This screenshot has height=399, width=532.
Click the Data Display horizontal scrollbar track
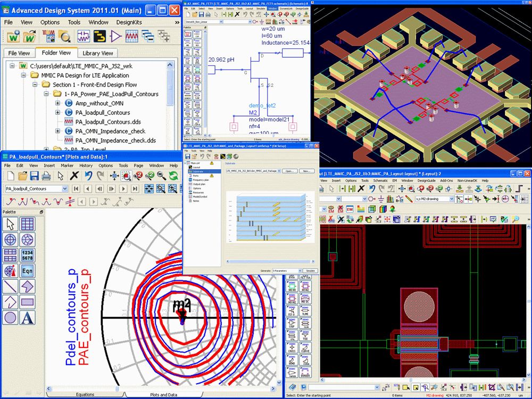(161, 388)
